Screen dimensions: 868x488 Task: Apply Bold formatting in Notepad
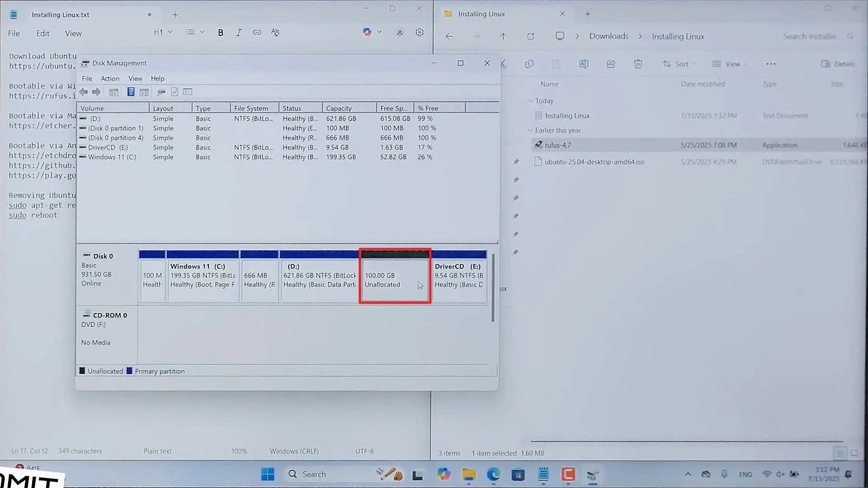click(x=221, y=33)
